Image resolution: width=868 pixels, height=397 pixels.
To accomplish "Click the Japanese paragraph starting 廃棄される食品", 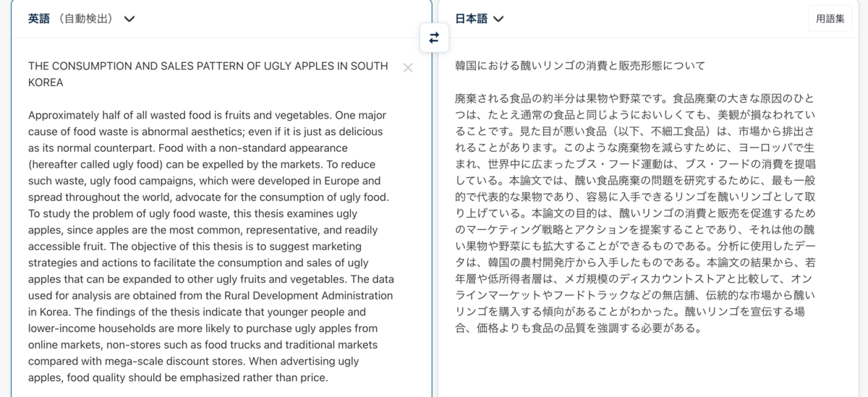I will point(635,213).
